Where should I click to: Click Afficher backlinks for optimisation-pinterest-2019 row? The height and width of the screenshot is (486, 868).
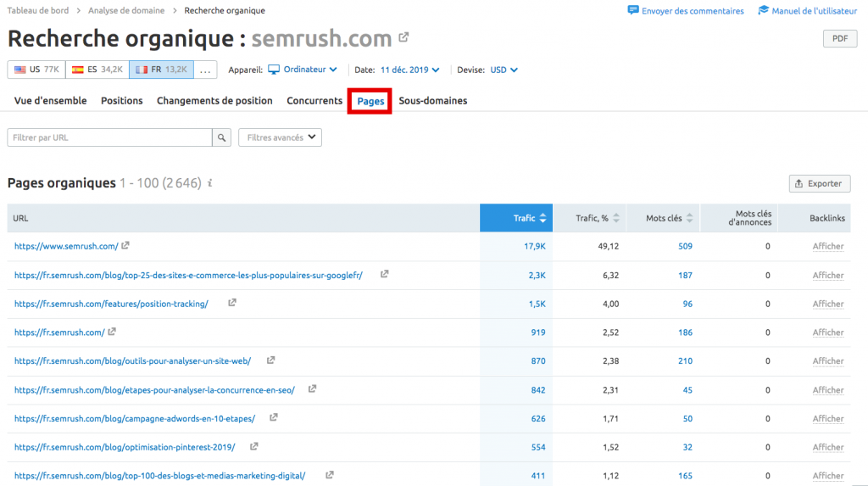828,447
